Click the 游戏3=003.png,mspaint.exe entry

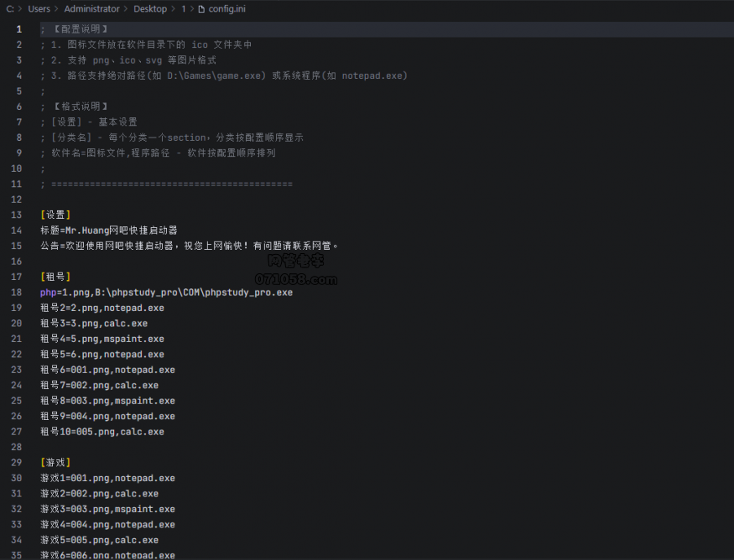(x=107, y=509)
